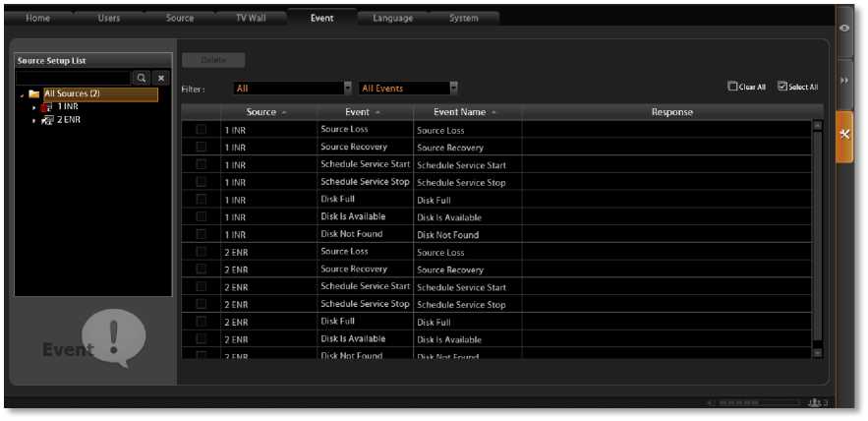Viewport: 868px width, 421px height.
Task: Toggle the Select All checkbox
Action: [x=781, y=87]
